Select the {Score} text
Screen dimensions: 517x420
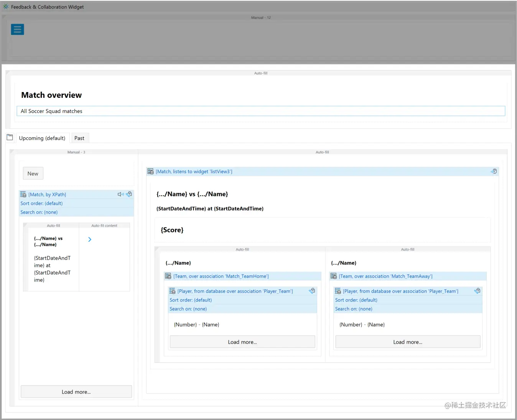coord(172,230)
